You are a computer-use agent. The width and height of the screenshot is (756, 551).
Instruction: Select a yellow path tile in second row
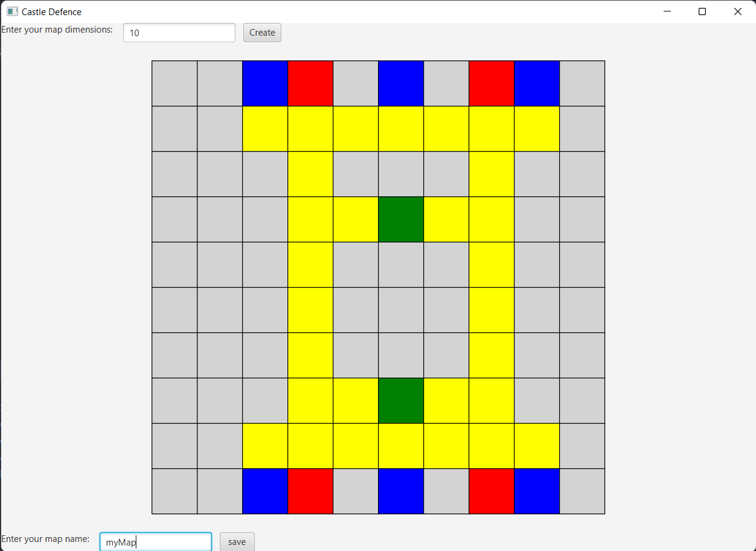(x=356, y=128)
